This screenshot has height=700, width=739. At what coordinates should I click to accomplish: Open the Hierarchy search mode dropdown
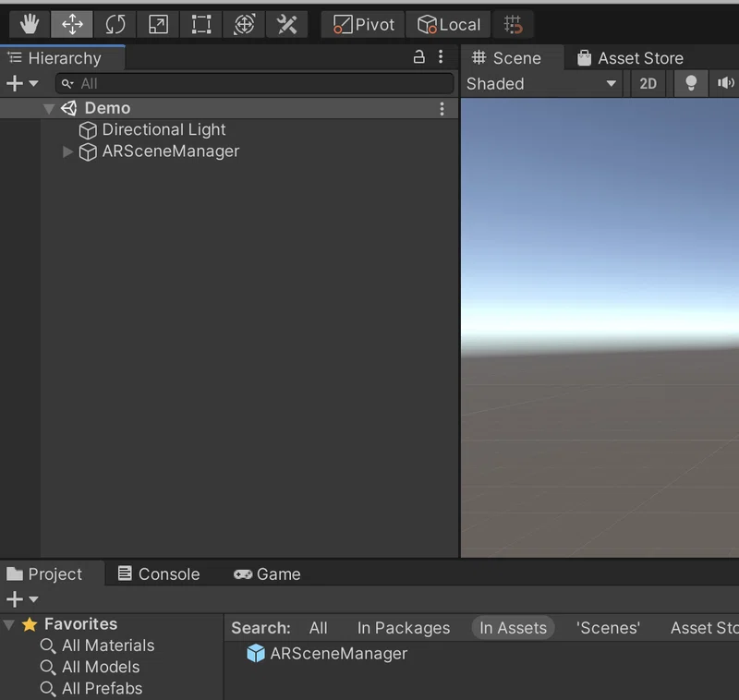pos(67,84)
